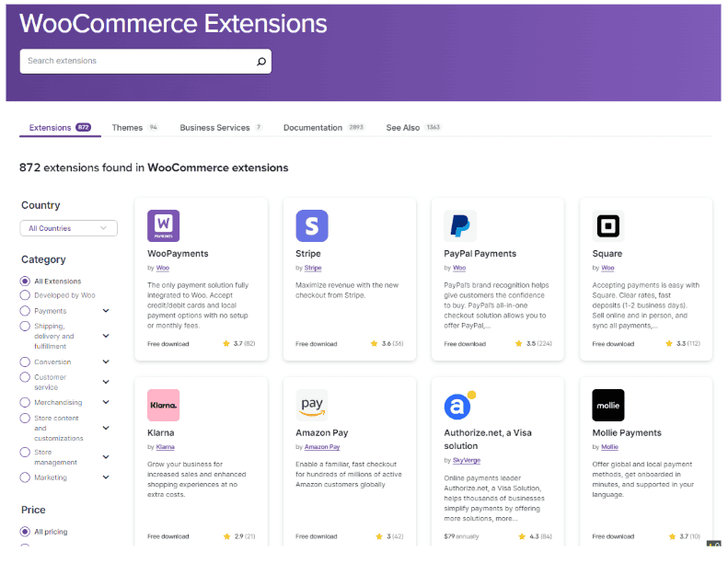Screen dimensions: 728x586
Task: Select the All pricing option
Action: click(25, 531)
